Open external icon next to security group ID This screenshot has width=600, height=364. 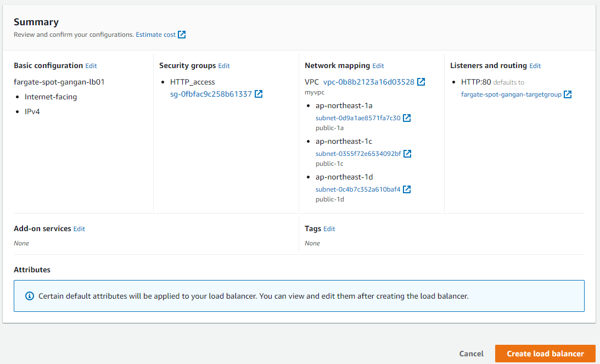[259, 94]
